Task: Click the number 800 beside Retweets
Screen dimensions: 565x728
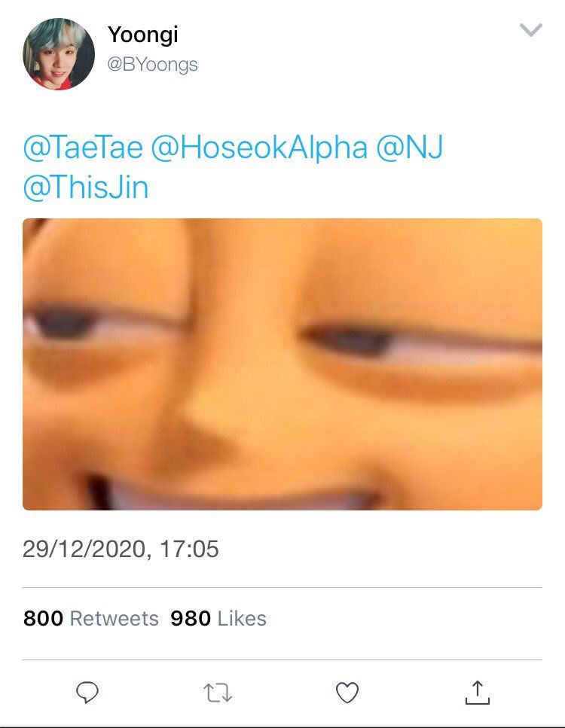Action: [43, 618]
